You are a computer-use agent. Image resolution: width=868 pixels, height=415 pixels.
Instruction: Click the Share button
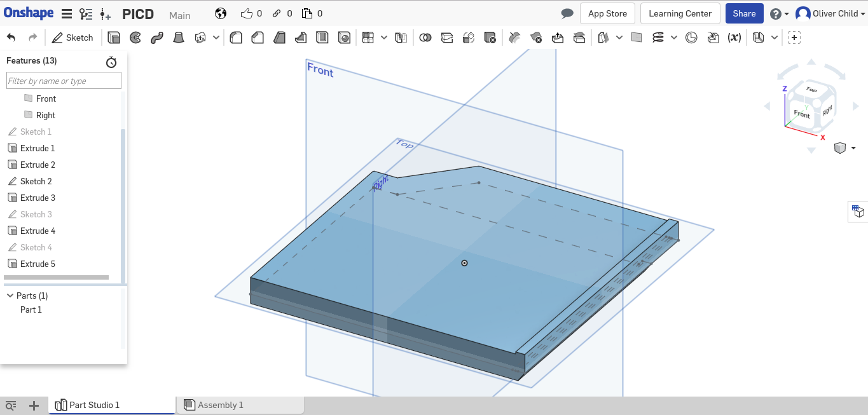(x=744, y=13)
